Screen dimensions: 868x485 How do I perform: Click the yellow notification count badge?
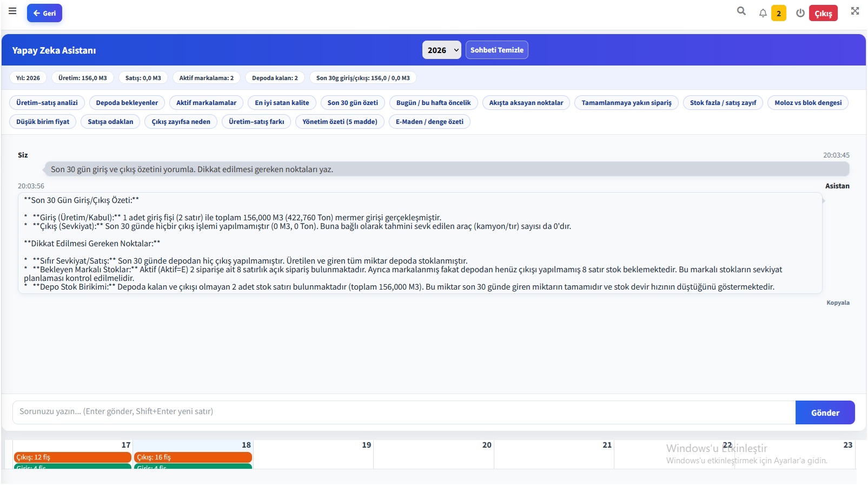[779, 13]
